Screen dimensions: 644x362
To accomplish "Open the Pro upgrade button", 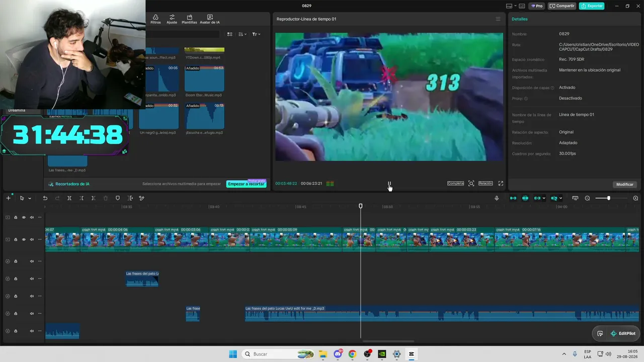I will click(536, 6).
